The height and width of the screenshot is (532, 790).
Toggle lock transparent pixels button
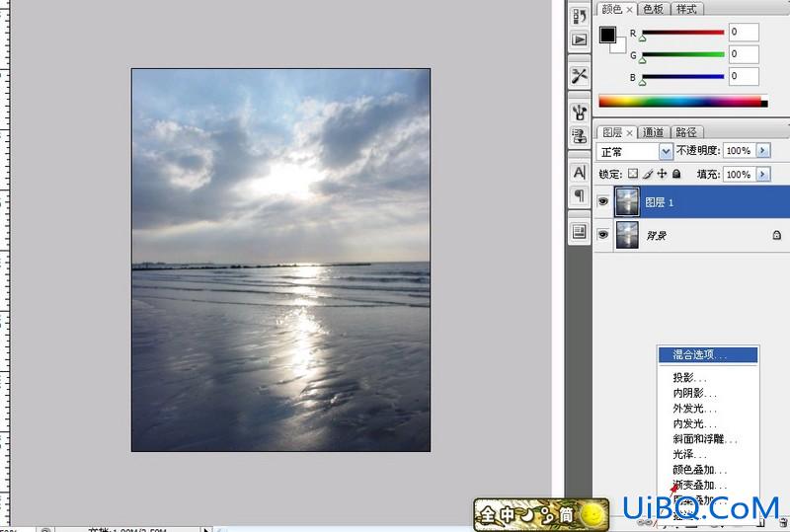coord(633,174)
